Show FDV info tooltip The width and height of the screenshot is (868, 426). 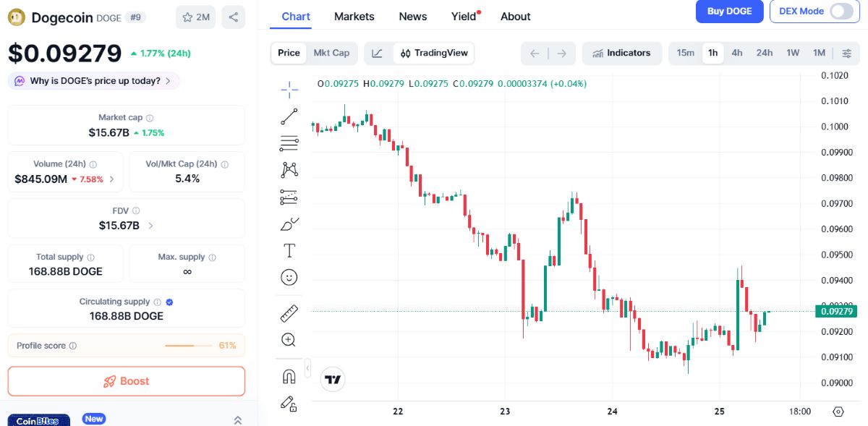[136, 210]
